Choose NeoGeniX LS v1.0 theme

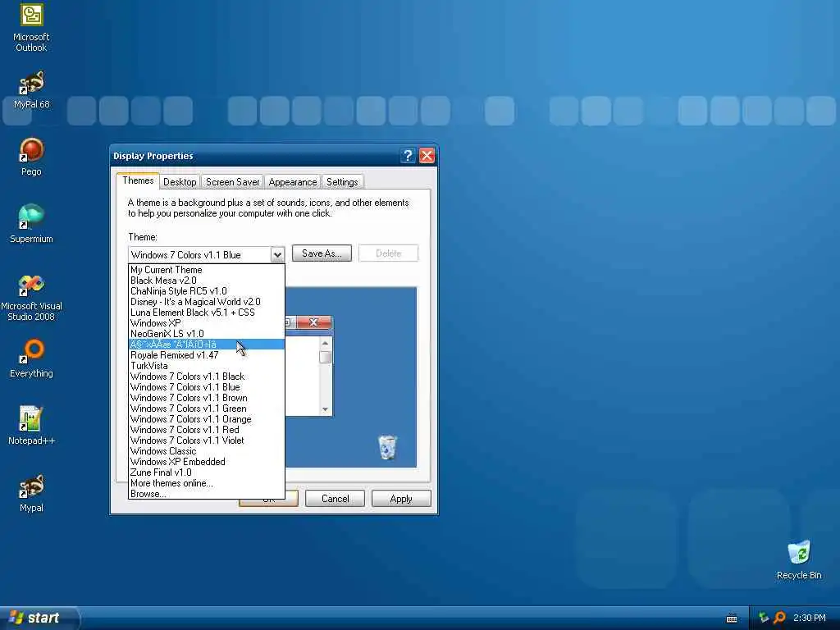[206, 334]
